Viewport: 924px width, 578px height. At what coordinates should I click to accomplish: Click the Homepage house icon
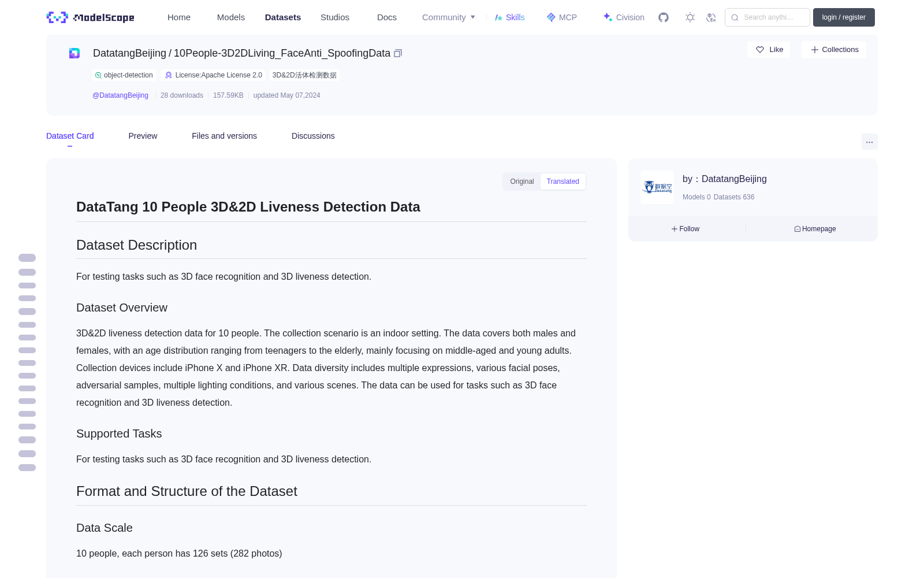(x=798, y=229)
